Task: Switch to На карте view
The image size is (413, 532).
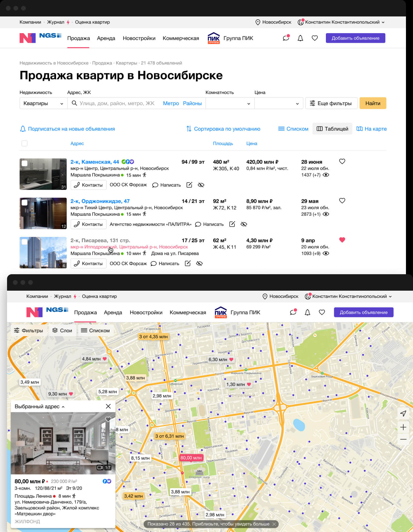Action: [371, 129]
